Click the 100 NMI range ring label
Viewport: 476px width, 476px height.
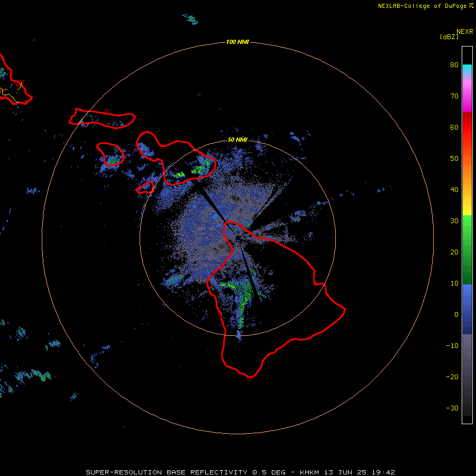coord(237,42)
